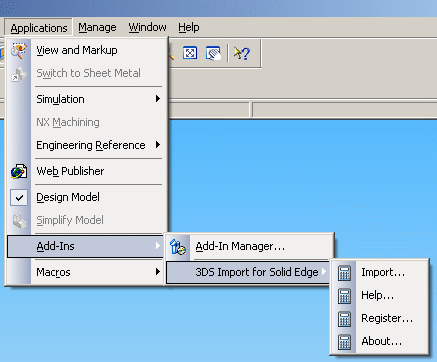437x362 pixels.
Task: Click the Add-In Manager icon
Action: pyautogui.click(x=177, y=247)
